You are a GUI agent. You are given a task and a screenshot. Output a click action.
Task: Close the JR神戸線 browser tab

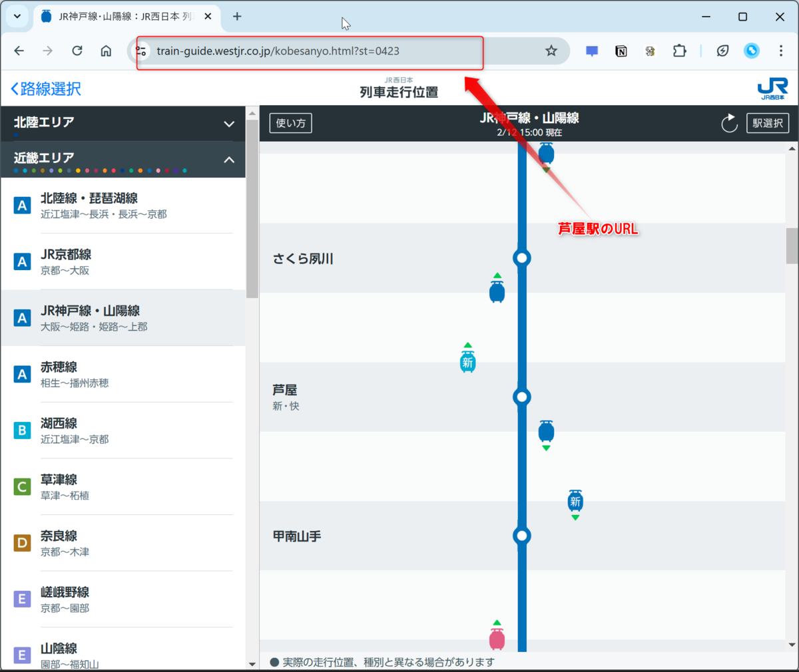point(208,17)
